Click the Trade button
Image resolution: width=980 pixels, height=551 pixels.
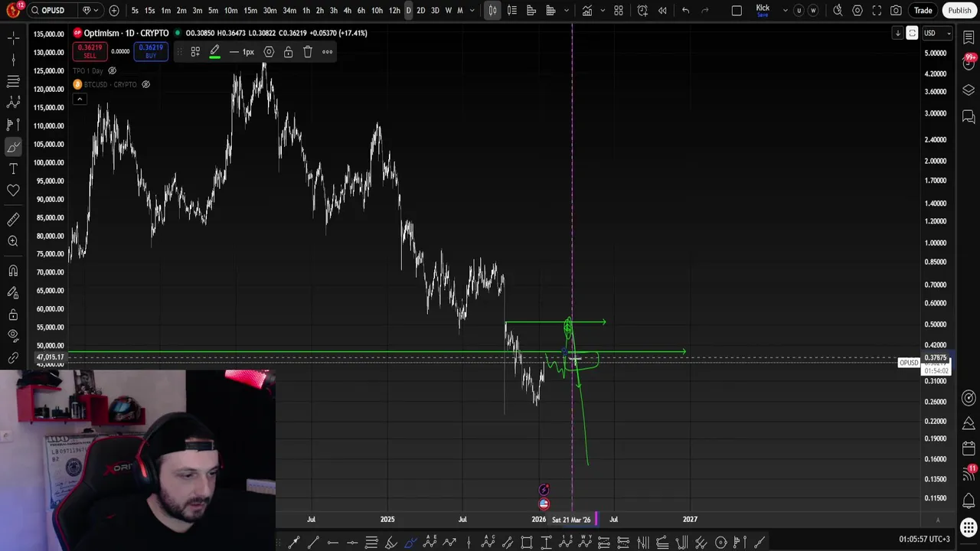coord(923,10)
